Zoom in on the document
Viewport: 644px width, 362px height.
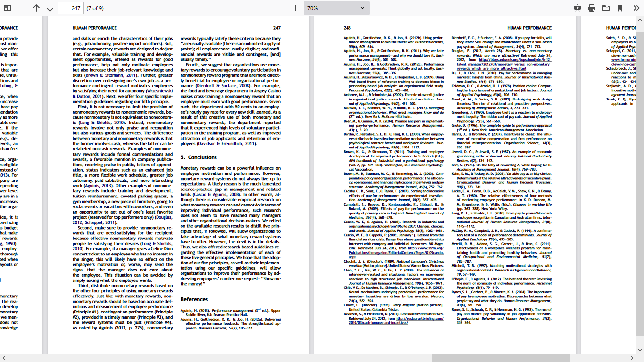point(296,8)
